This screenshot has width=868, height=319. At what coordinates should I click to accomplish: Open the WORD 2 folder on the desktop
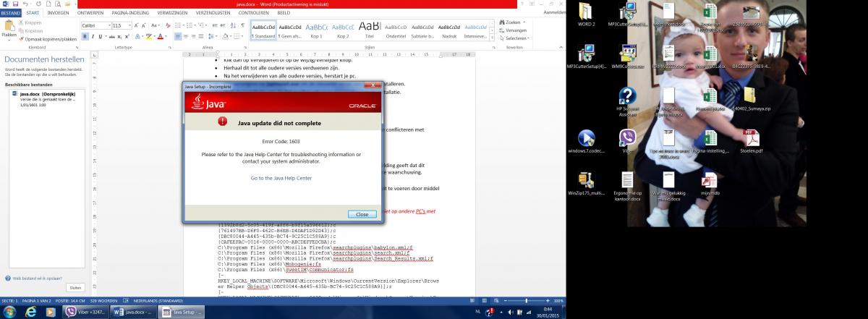click(585, 14)
